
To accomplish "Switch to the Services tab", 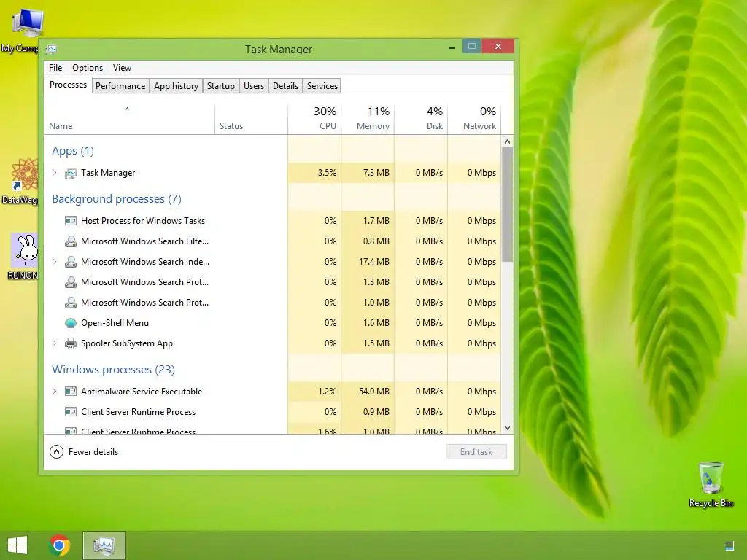I will (x=322, y=86).
